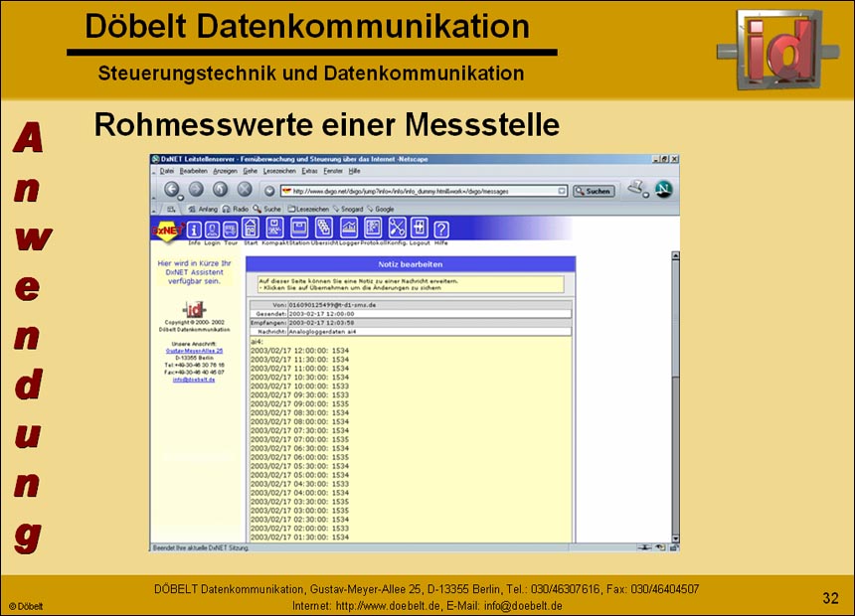The image size is (855, 616).
Task: Click the Von sender value 016090125499@t-d1-sms.de
Action: 332,305
